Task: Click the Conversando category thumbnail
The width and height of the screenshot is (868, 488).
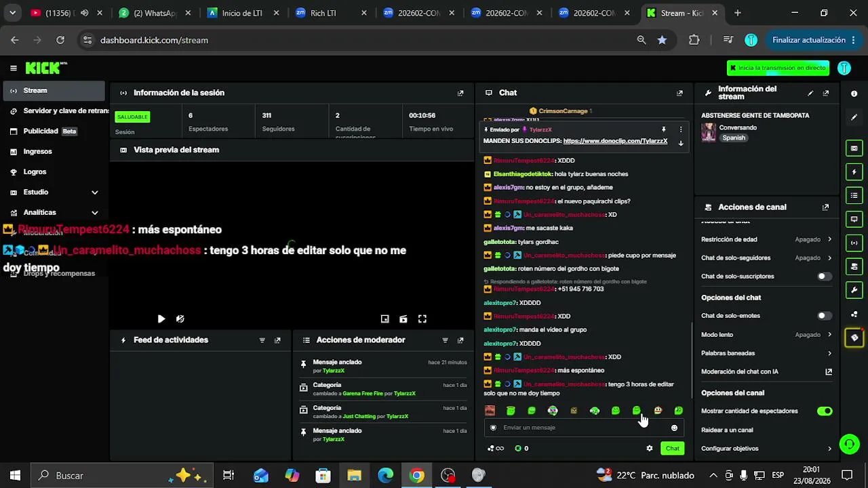Action: click(709, 132)
